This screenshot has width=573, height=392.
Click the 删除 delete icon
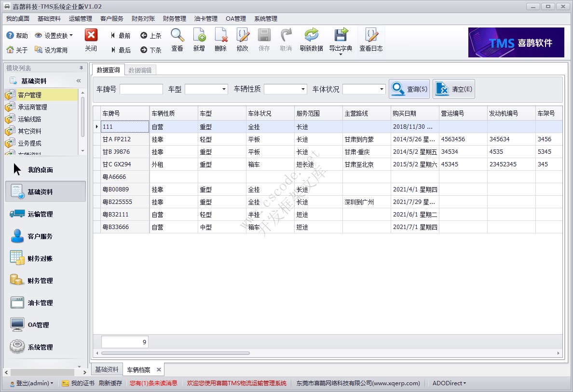221,35
